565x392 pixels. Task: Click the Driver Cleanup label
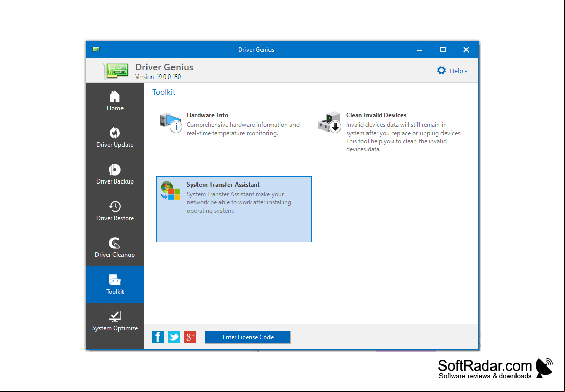tap(115, 255)
